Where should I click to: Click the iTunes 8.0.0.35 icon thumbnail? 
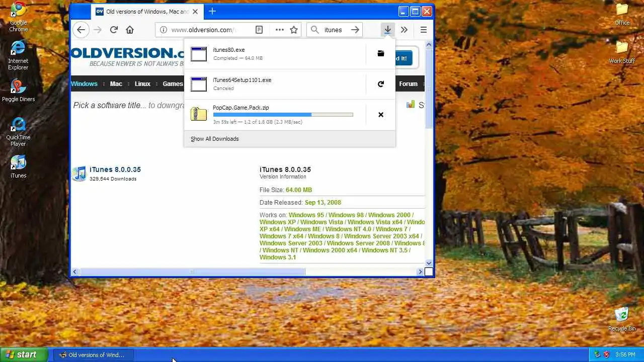79,173
